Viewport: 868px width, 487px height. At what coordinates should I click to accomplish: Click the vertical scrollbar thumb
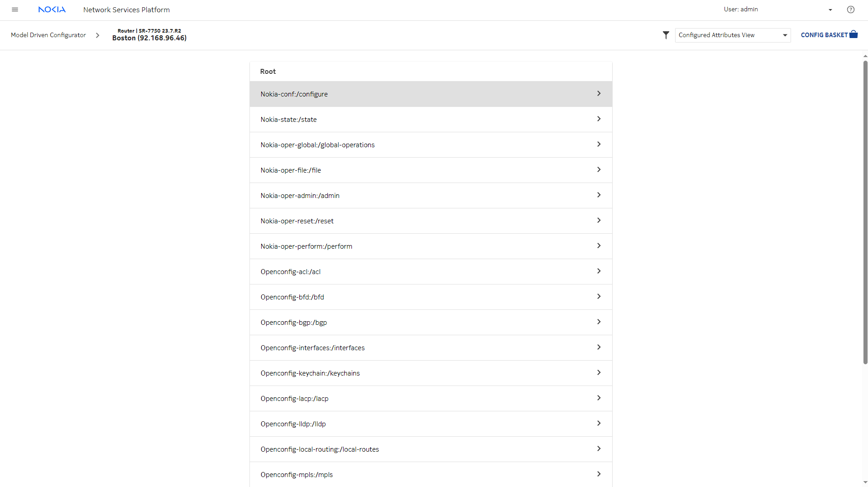(865, 212)
